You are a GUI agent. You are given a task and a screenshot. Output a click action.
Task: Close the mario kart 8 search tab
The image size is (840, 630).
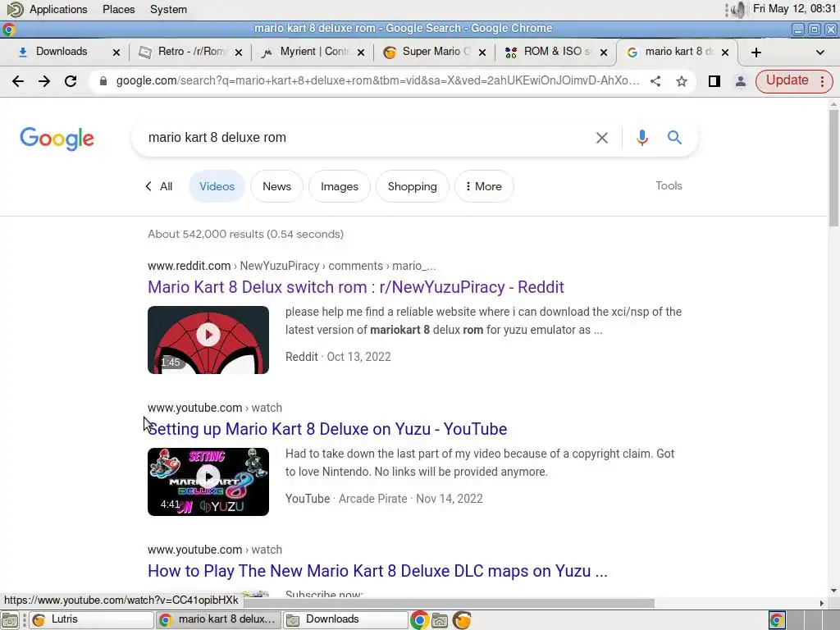tap(725, 52)
